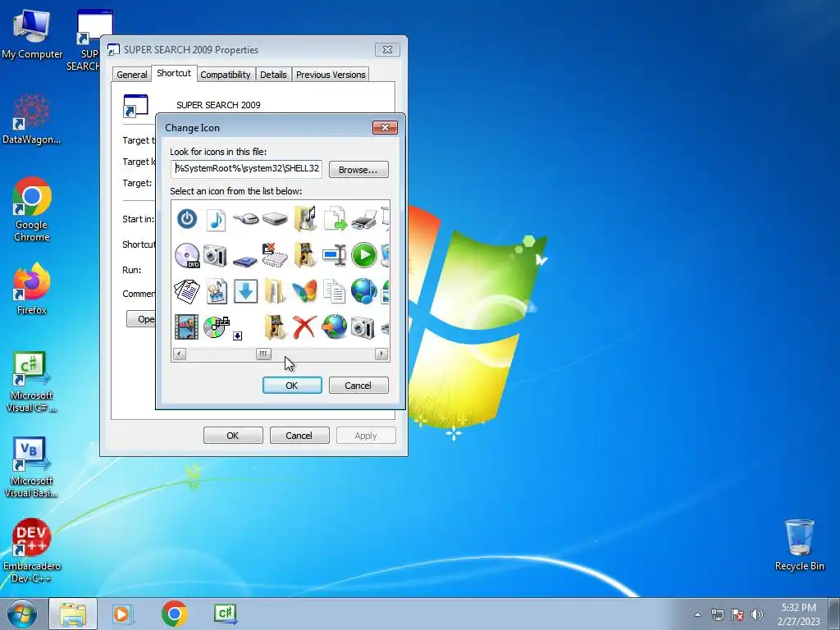The width and height of the screenshot is (840, 630).
Task: Open File Explorer from the taskbar
Action: point(73,614)
